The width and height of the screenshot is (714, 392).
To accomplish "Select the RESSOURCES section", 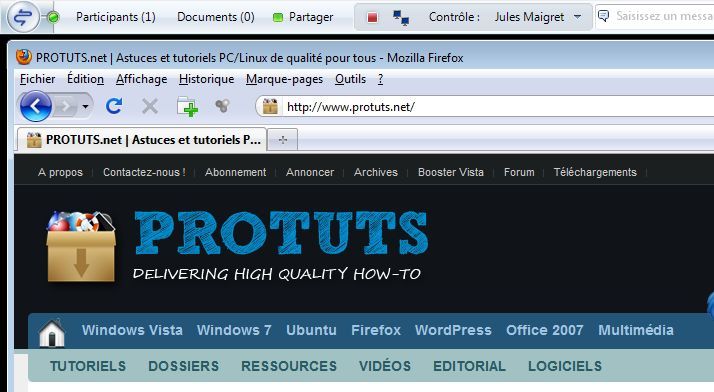I will pos(289,366).
